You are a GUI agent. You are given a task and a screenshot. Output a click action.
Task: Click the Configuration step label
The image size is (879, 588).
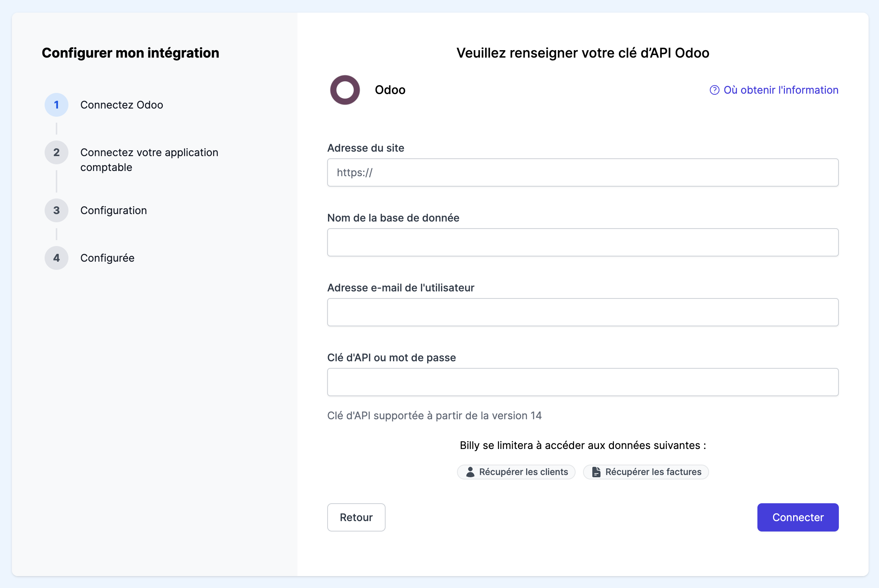tap(113, 210)
